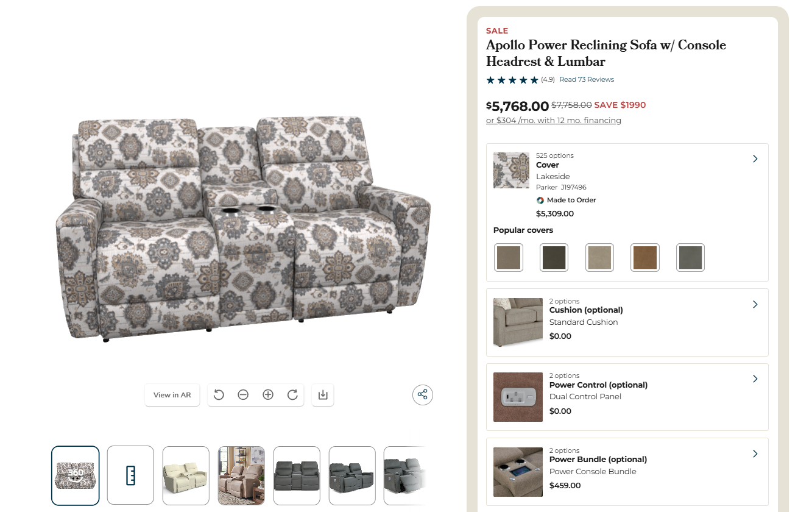This screenshot has height=512, width=812.
Task: Open the living room scene thumbnail
Action: tap(241, 475)
